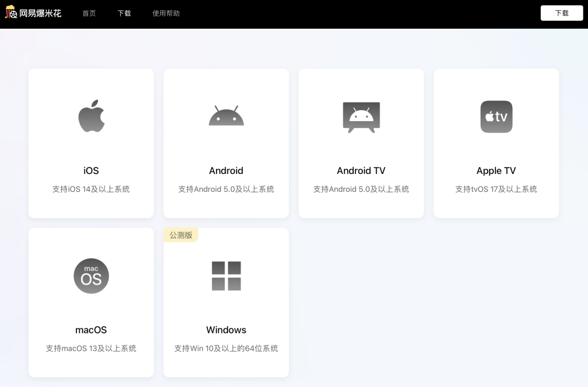Click the macOS title label

click(x=91, y=330)
